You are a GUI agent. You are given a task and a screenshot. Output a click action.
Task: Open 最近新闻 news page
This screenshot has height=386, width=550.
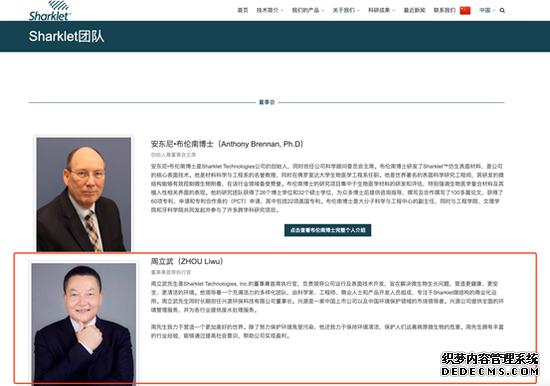pyautogui.click(x=414, y=11)
